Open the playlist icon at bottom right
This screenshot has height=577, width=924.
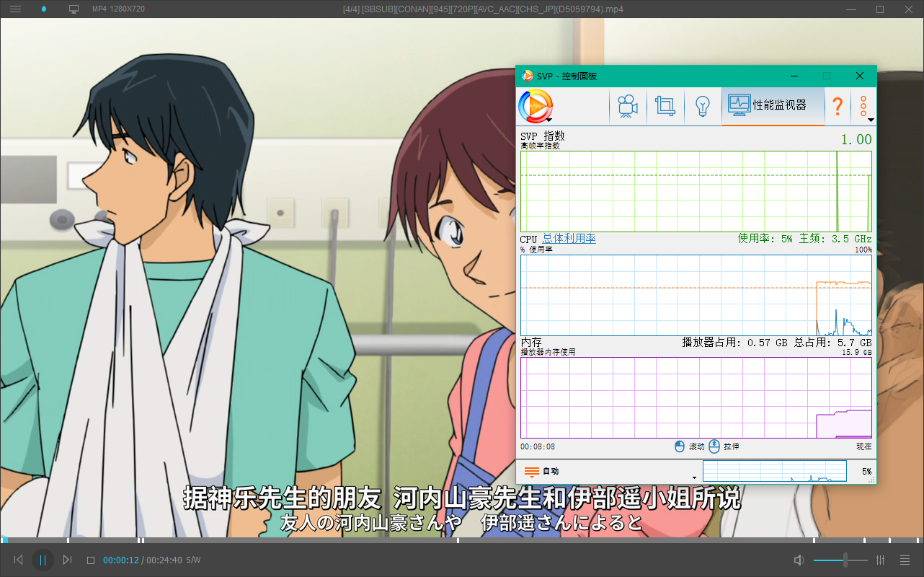(905, 560)
